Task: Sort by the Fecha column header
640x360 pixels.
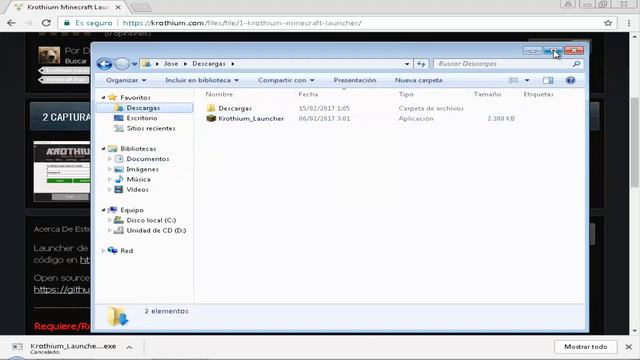Action: 308,94
